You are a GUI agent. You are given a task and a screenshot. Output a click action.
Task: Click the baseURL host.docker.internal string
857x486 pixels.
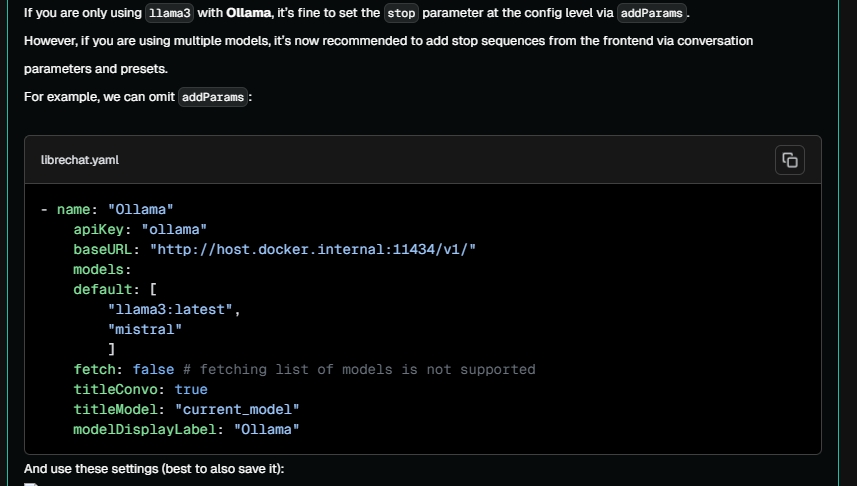312,249
